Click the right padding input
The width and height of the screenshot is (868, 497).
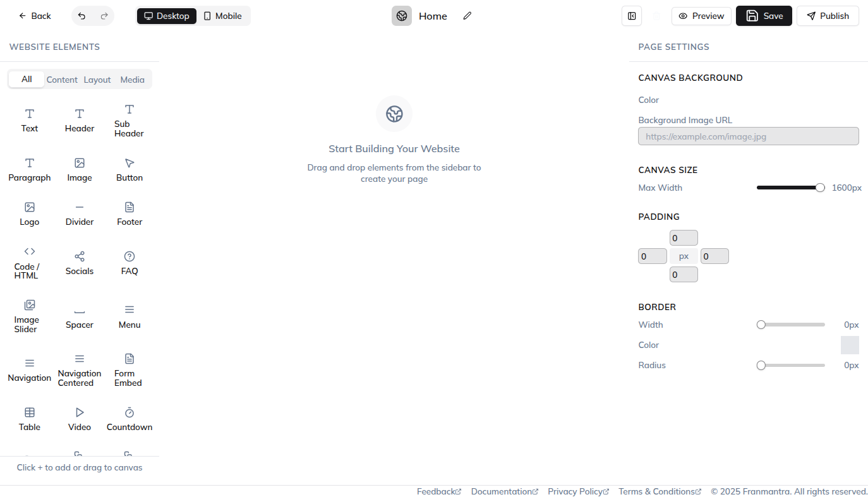click(714, 256)
